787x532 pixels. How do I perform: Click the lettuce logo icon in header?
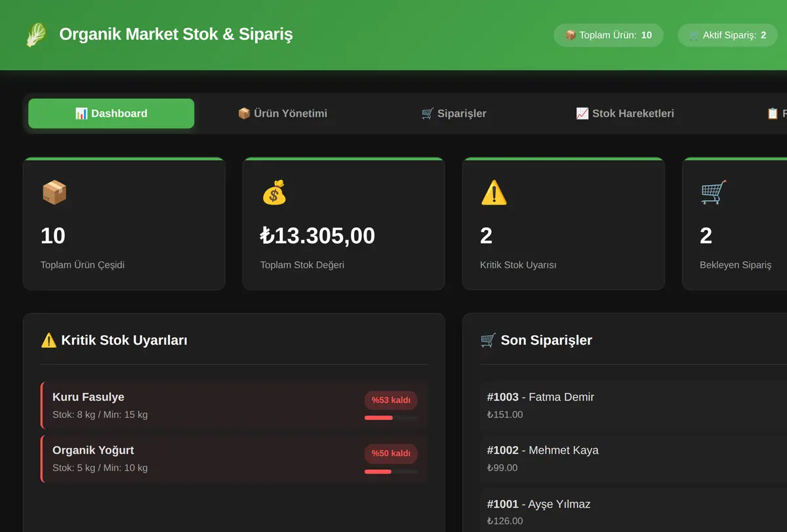tap(37, 35)
